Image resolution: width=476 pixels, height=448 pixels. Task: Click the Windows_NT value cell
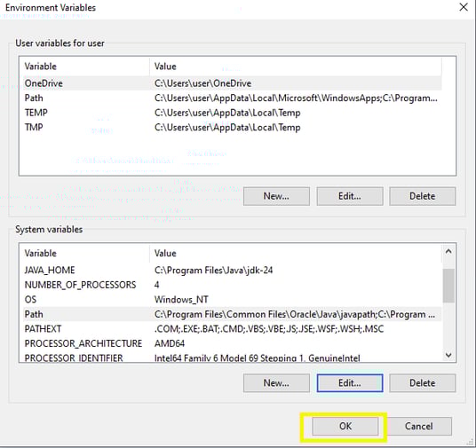181,299
